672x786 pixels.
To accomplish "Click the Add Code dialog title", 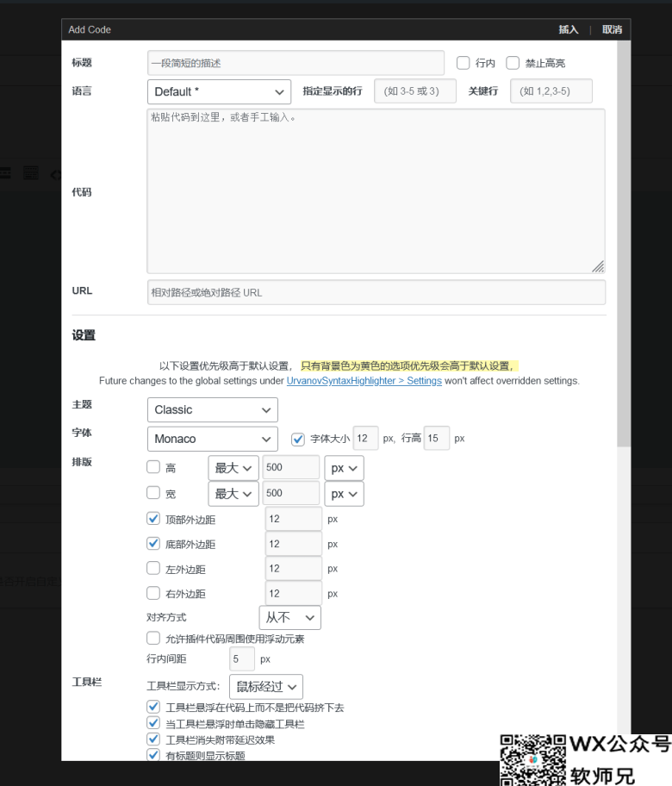I will tap(90, 29).
